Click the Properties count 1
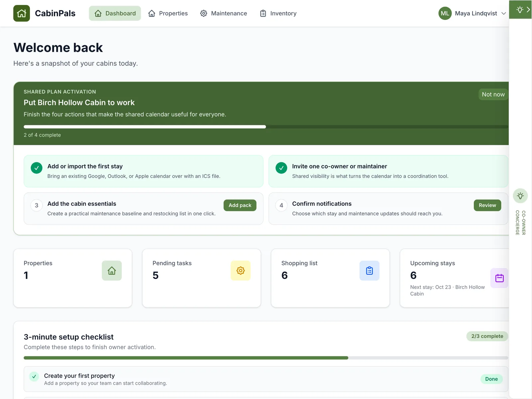The height and width of the screenshot is (399, 532). [x=26, y=275]
